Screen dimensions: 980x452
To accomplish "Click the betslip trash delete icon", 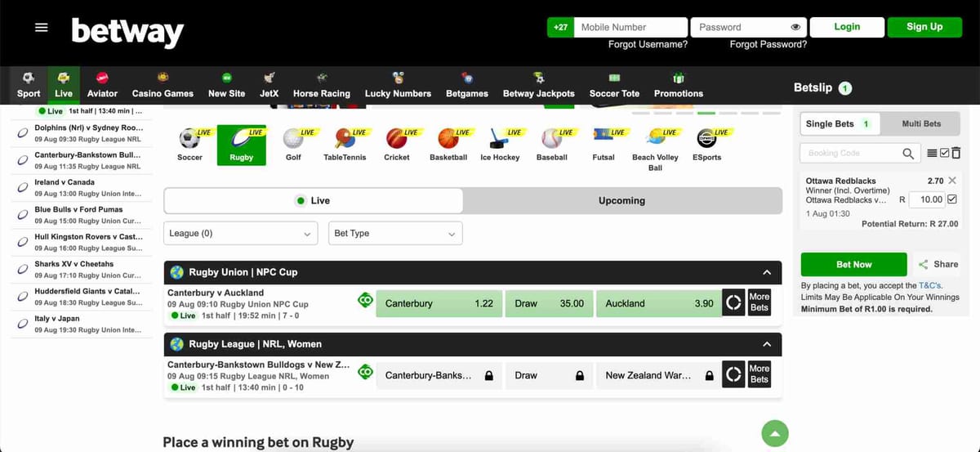I will [x=956, y=153].
